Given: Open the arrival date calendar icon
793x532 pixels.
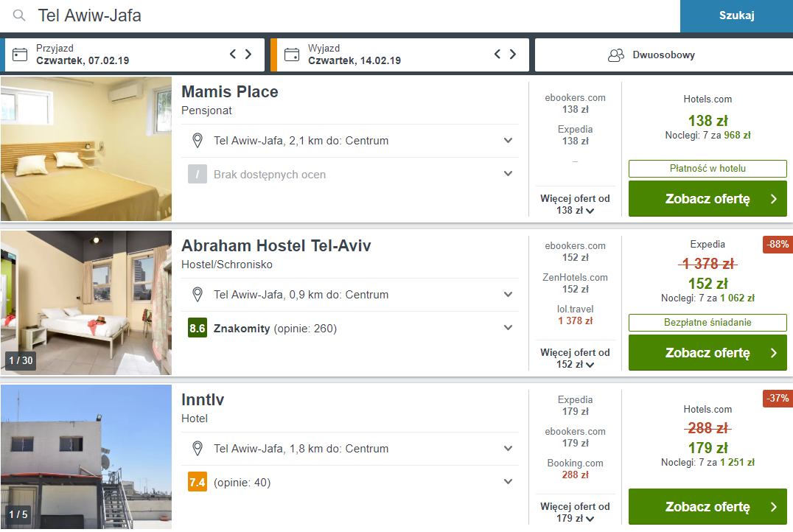Looking at the screenshot, I should coord(20,55).
